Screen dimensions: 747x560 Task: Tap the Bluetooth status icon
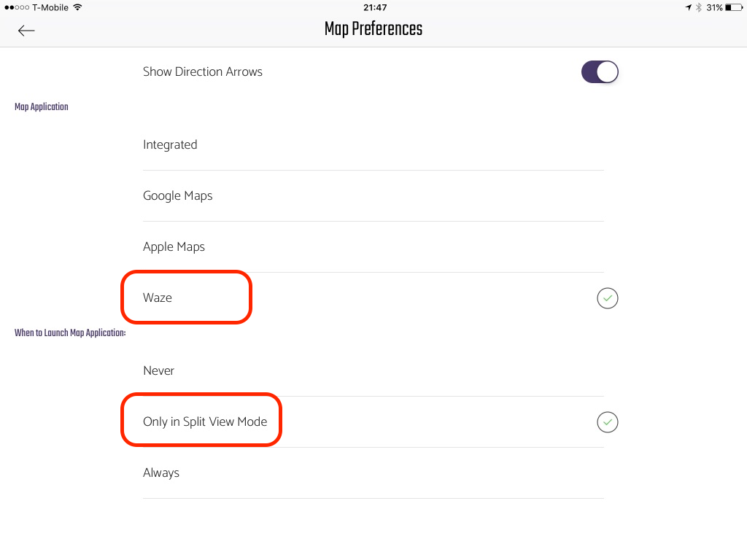coord(699,7)
